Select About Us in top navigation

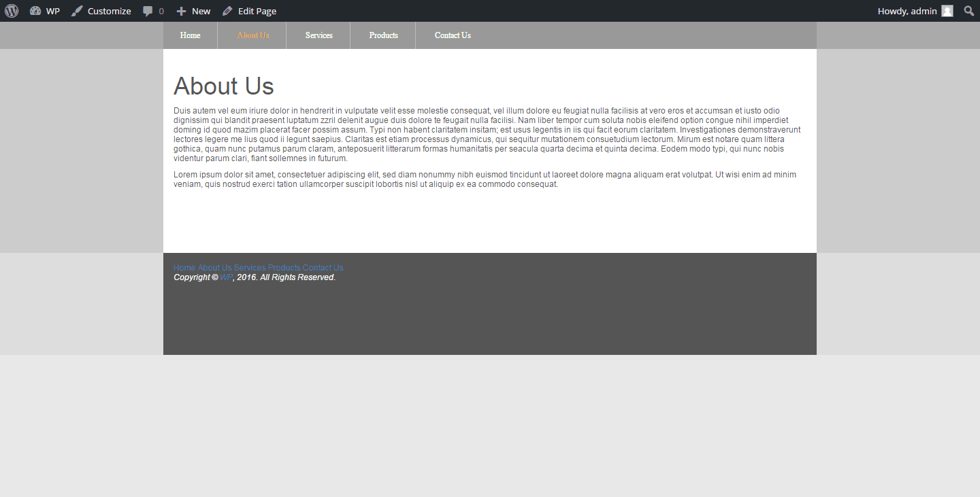coord(253,35)
